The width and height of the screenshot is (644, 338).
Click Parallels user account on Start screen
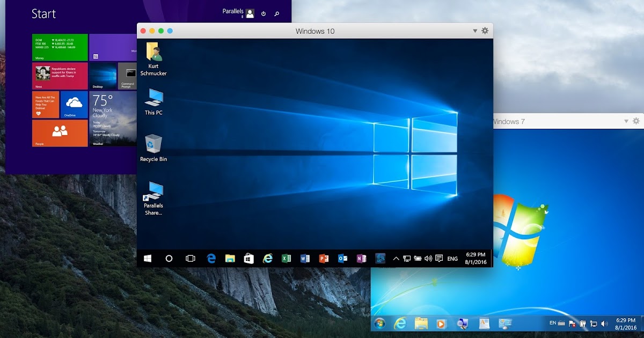tap(238, 13)
